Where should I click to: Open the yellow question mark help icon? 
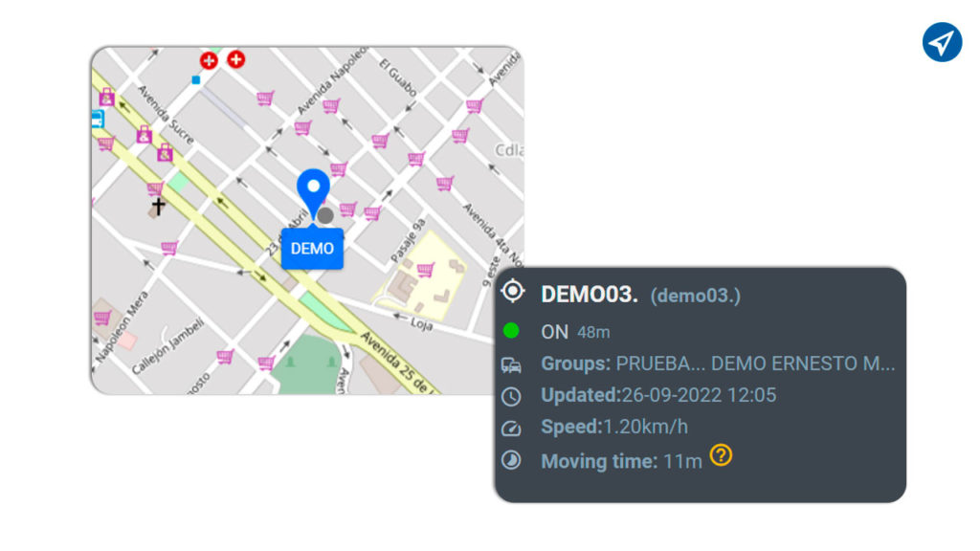721,454
